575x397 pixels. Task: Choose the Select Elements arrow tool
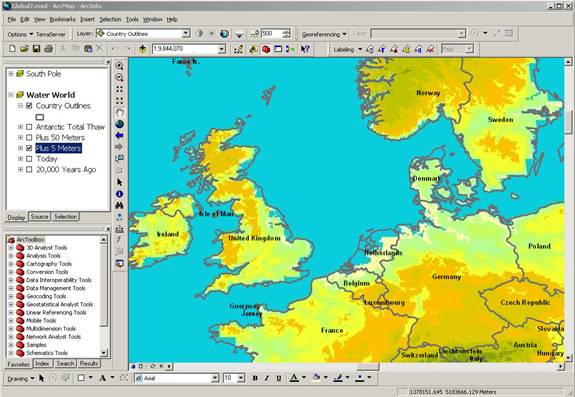(119, 182)
